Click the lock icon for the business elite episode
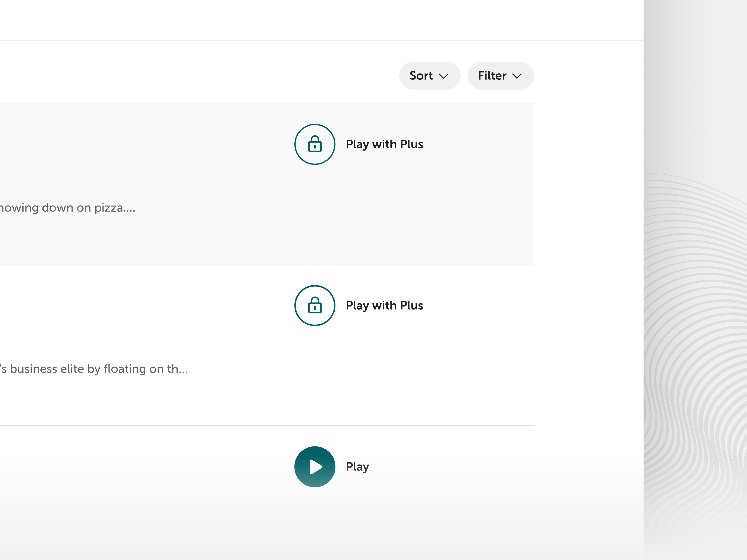The image size is (747, 560). [315, 305]
